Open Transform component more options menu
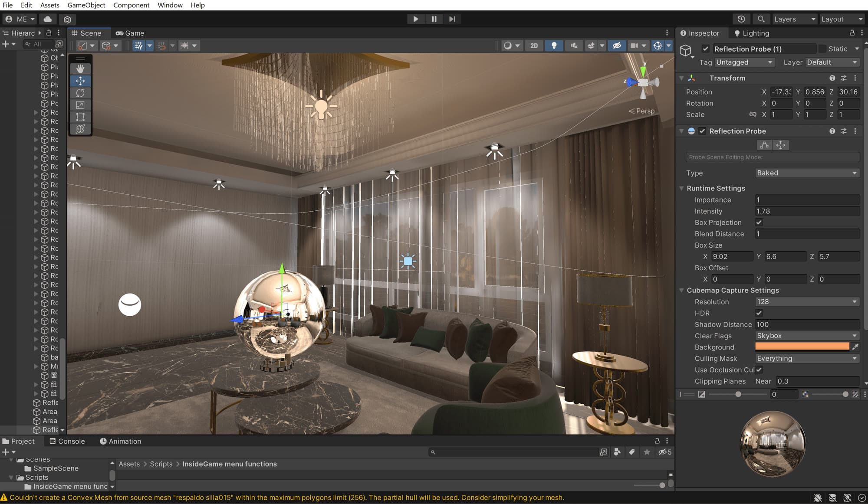Screen dimensions: 868x504 coord(855,78)
